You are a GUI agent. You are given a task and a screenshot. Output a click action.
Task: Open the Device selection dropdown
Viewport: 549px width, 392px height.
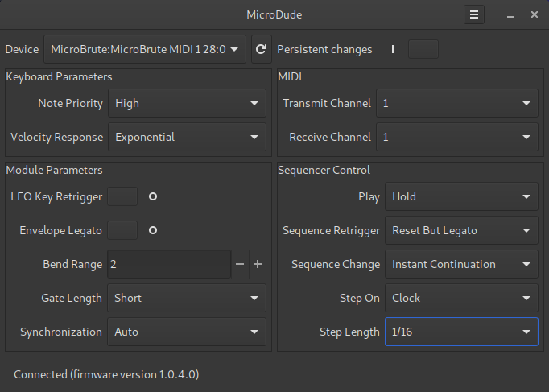coord(144,49)
